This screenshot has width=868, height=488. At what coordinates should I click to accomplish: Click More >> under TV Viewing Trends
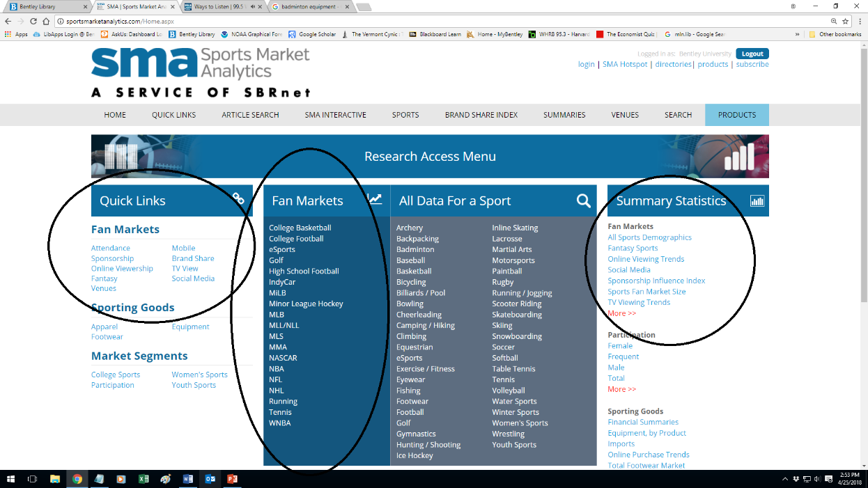[x=622, y=313]
